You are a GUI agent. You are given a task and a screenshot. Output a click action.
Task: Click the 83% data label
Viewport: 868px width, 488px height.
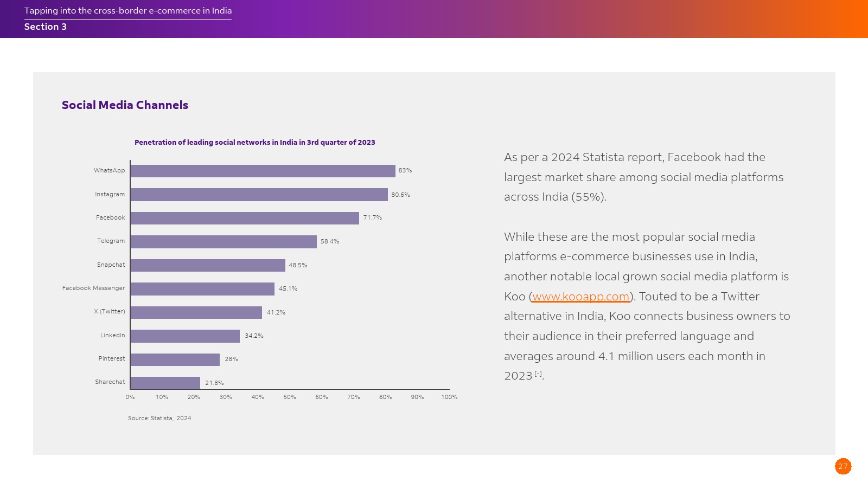405,171
